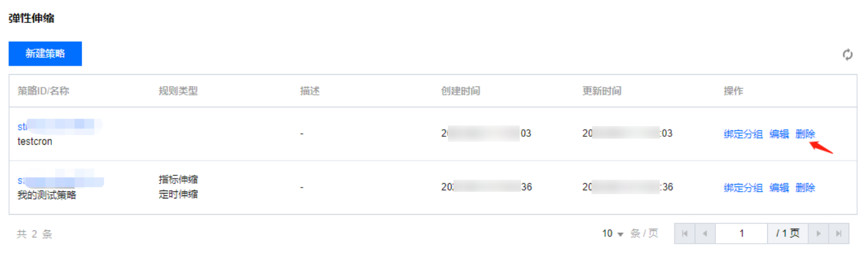Screen dimensions: 868x272
Task: Open the 我的测试策略 policy ID link
Action: point(60,180)
